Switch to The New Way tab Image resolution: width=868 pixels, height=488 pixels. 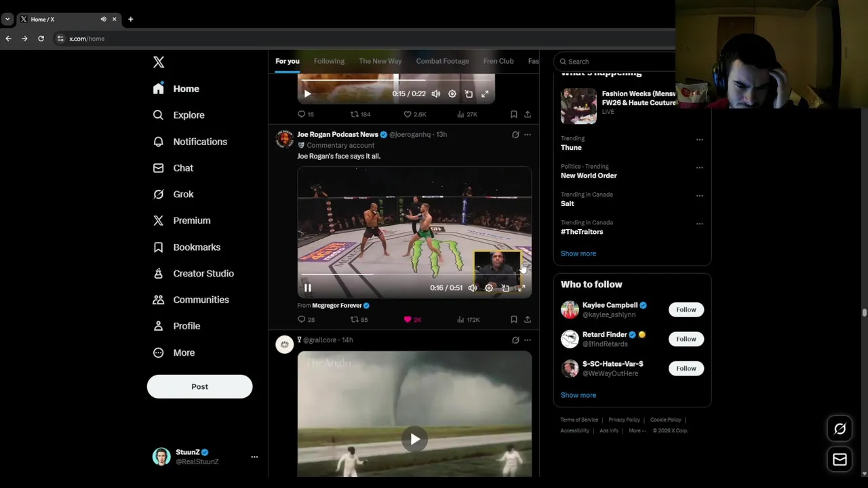point(380,61)
